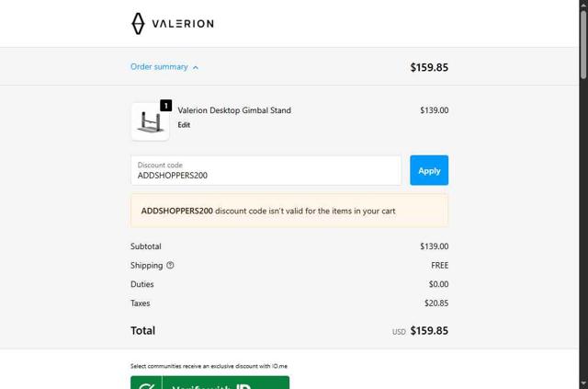
Task: Click the Shipping help question-mark icon
Action: click(x=170, y=266)
